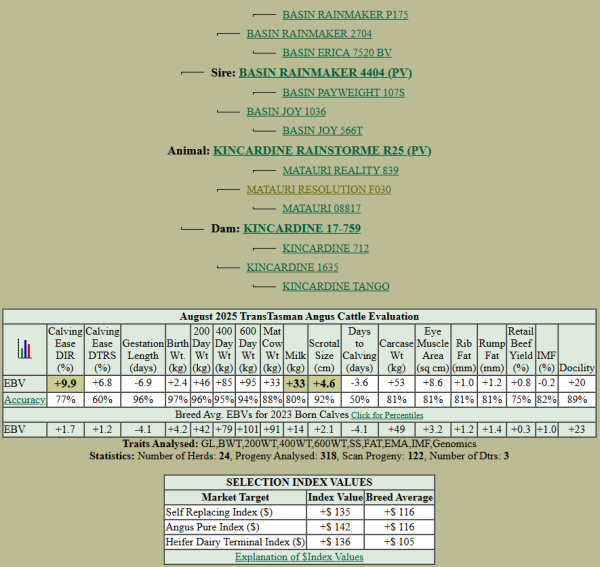Open animal KINCARDINE RAINSTORME R25 (PV)
The height and width of the screenshot is (567, 600).
click(322, 151)
